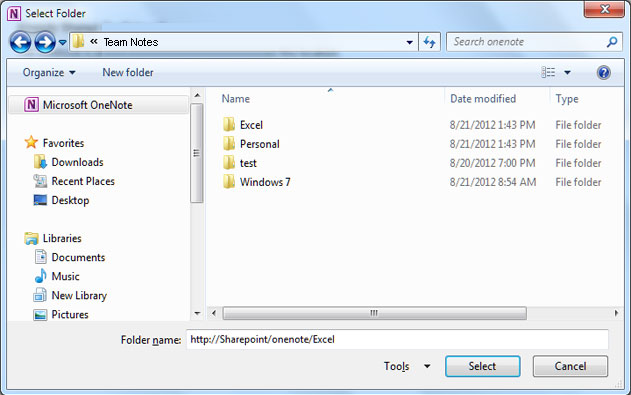Screen dimensions: 631x395
Task: Select Microsoft OneNote in navigation pane
Action: pyautogui.click(x=98, y=105)
